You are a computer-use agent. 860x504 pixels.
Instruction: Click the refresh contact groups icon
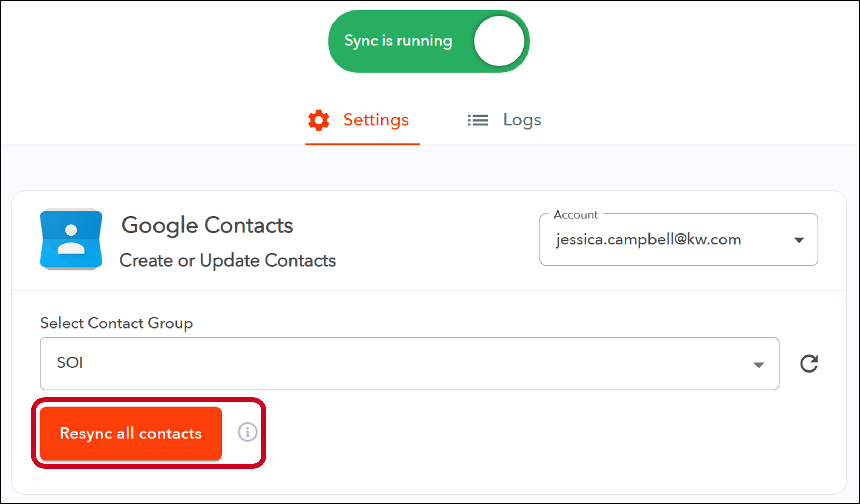pyautogui.click(x=809, y=363)
